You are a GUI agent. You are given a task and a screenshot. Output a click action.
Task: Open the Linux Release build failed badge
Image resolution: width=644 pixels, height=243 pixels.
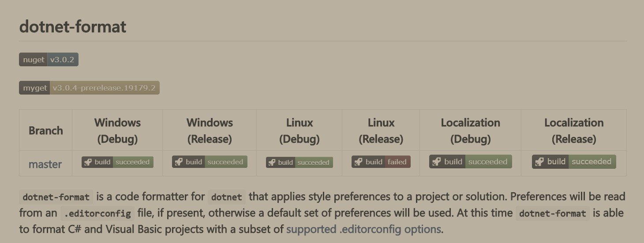pos(381,162)
